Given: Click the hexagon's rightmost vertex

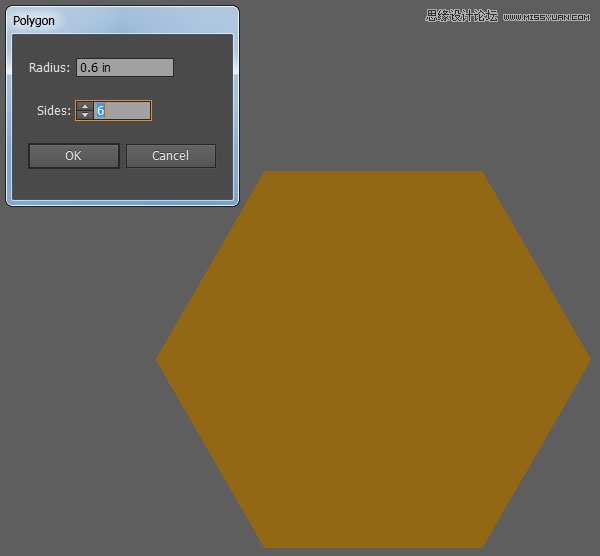Looking at the screenshot, I should pyautogui.click(x=589, y=359).
